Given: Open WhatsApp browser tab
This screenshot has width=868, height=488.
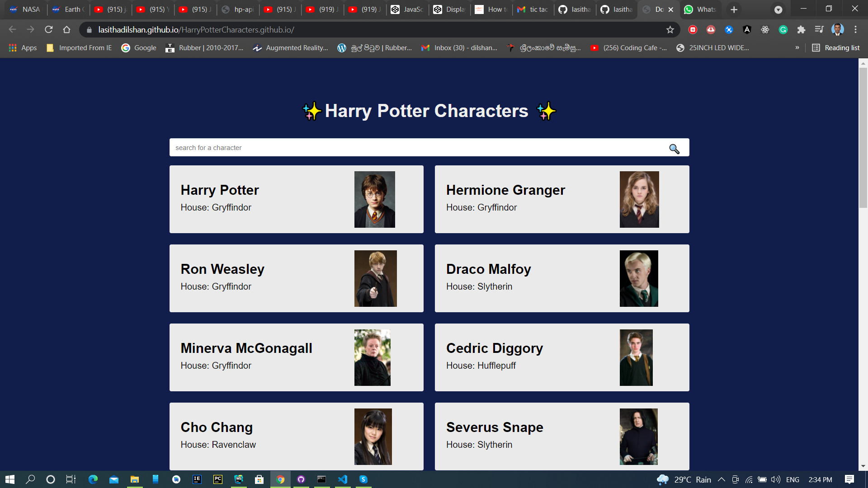Looking at the screenshot, I should point(700,9).
